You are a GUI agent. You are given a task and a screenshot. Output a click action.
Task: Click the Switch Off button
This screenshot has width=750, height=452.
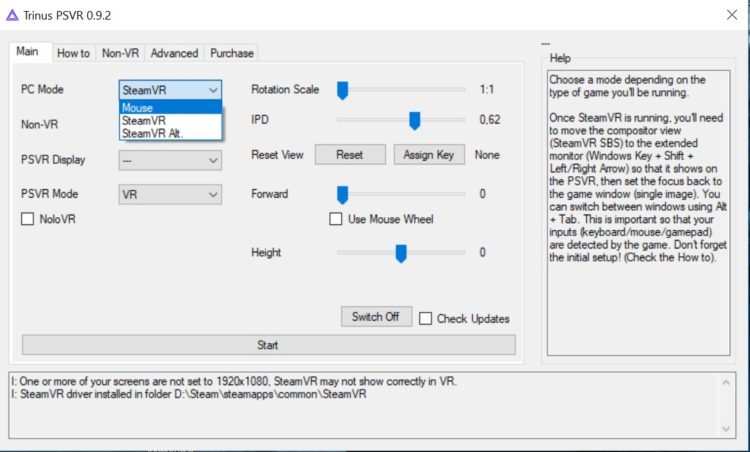pos(376,317)
